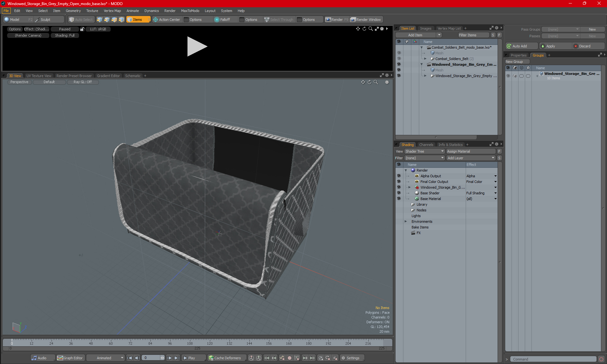Image resolution: width=607 pixels, height=364 pixels.
Task: Rotate the 3D viewport view icon
Action: tap(369, 82)
